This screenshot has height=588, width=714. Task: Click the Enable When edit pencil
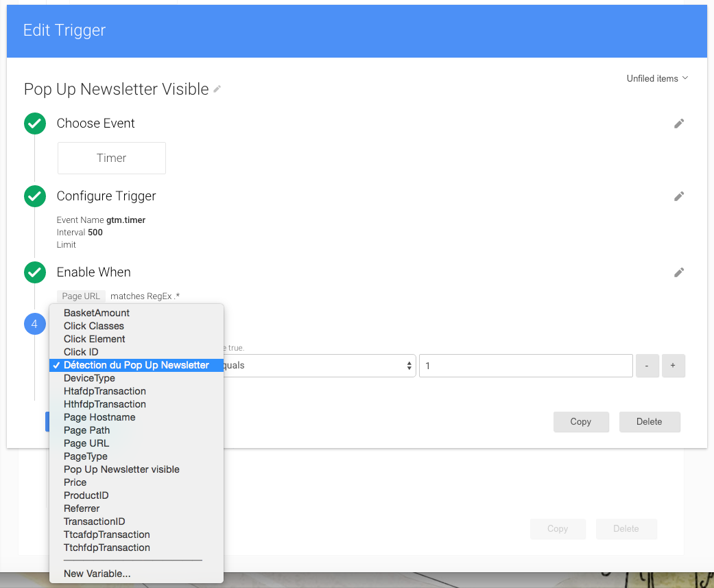pos(678,272)
